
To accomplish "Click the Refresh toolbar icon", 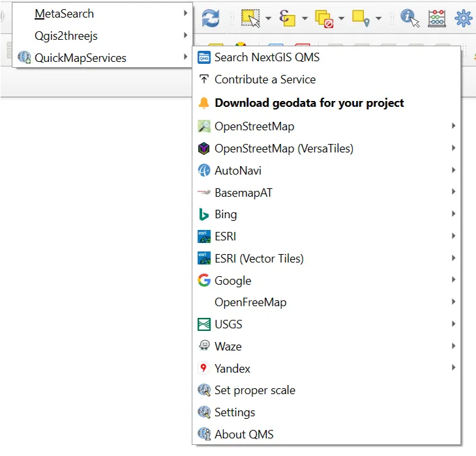I will [211, 18].
